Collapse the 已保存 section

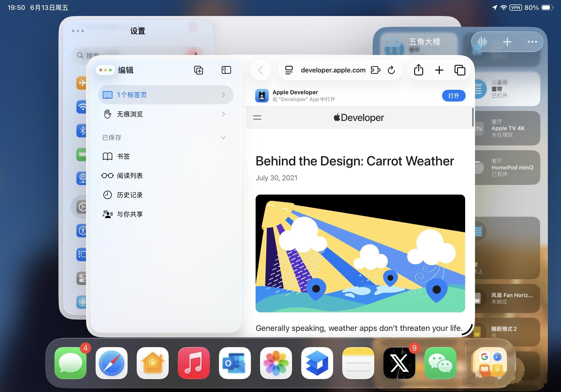tap(223, 137)
